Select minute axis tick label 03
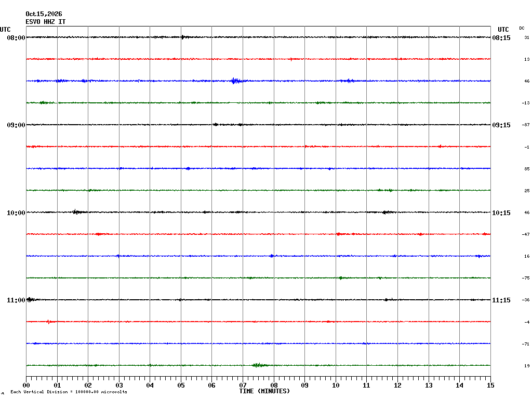The width and height of the screenshot is (532, 399). 119,385
